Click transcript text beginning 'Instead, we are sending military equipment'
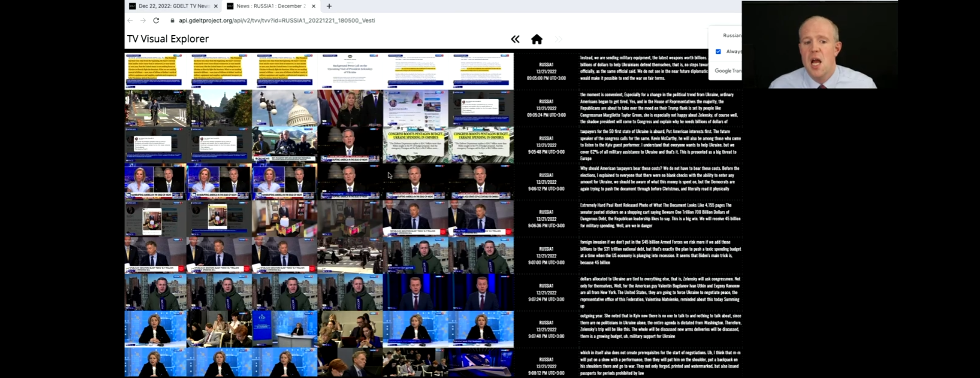Screen dimensions: 980x378 (x=644, y=68)
